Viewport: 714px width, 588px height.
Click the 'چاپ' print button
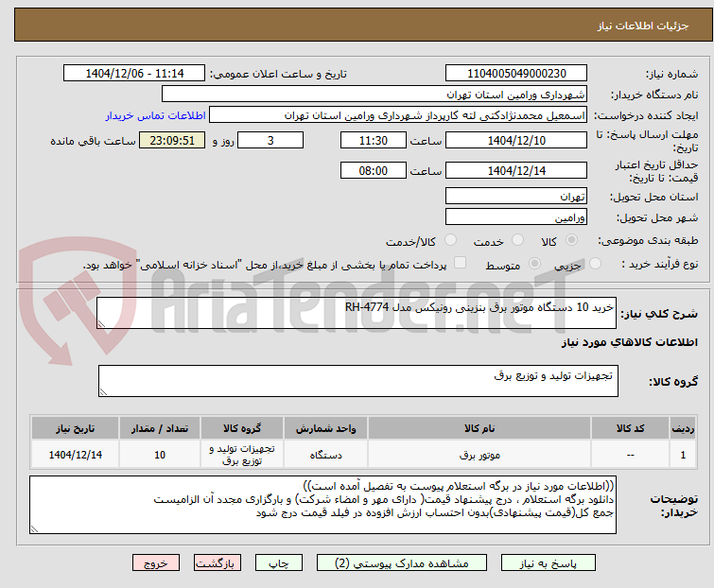[279, 563]
